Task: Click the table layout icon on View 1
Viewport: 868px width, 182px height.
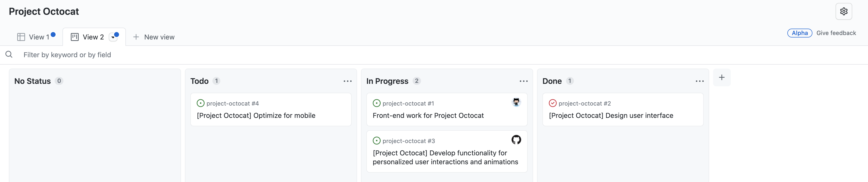Action: point(21,37)
